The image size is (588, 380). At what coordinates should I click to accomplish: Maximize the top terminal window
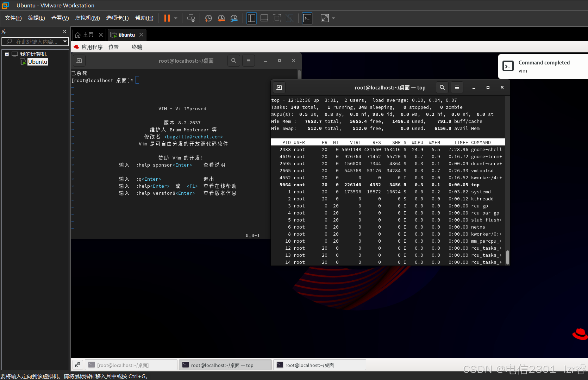[488, 87]
